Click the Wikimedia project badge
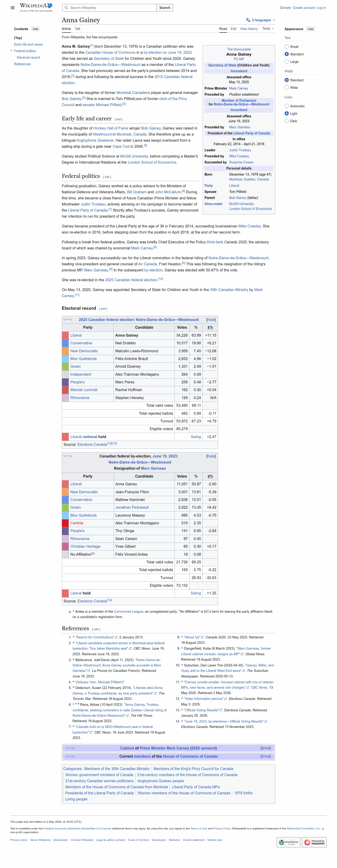 click(x=288, y=842)
